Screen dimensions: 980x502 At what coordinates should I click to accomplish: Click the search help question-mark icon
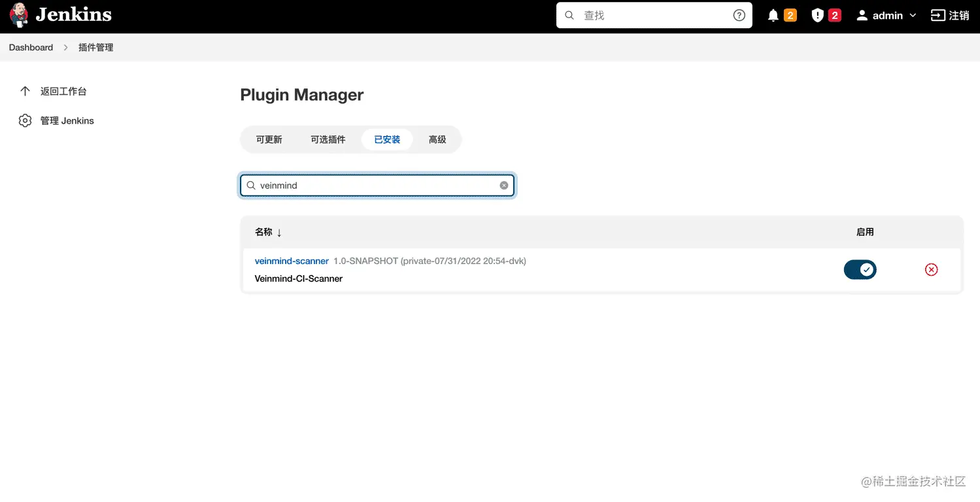739,15
